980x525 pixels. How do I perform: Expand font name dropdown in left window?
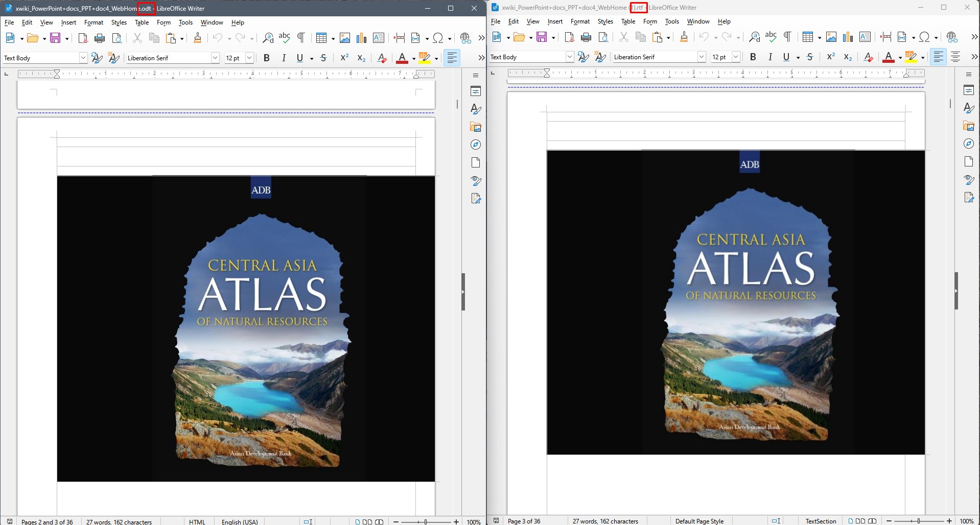(215, 58)
